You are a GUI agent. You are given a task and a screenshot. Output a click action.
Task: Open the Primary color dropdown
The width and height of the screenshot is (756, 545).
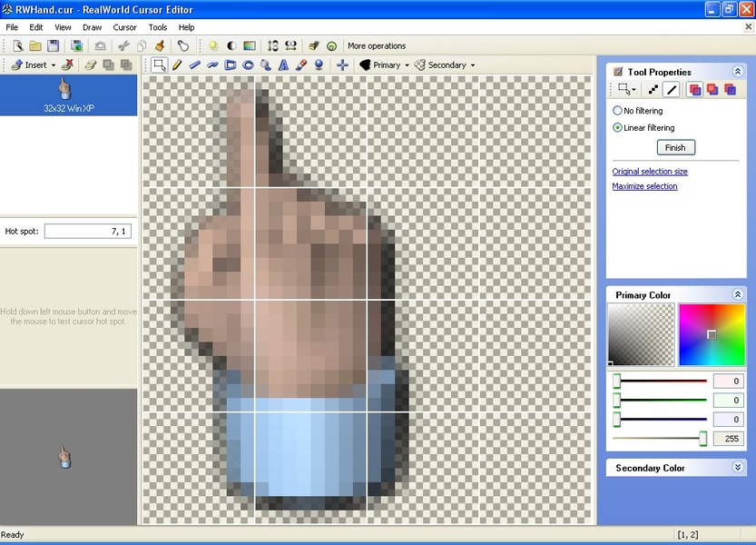pos(382,65)
